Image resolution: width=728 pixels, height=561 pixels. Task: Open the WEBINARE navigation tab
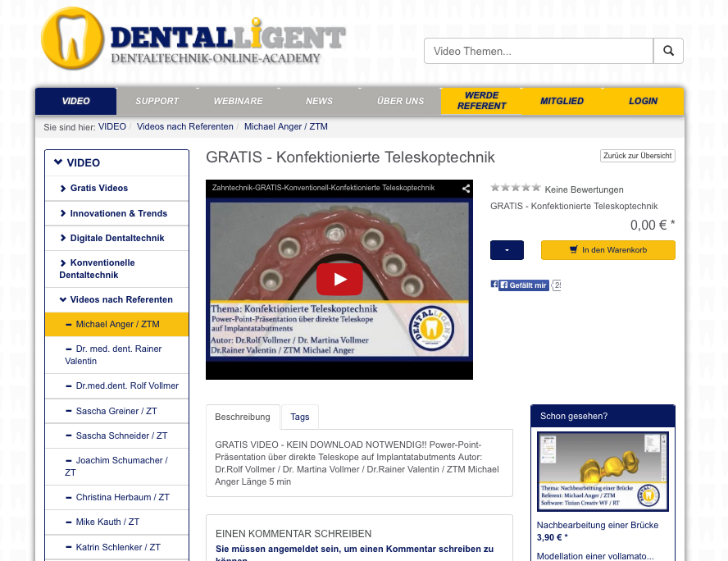click(239, 101)
